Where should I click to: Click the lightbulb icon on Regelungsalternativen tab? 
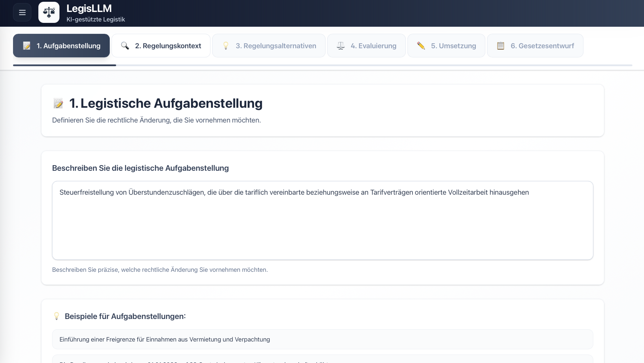(226, 46)
